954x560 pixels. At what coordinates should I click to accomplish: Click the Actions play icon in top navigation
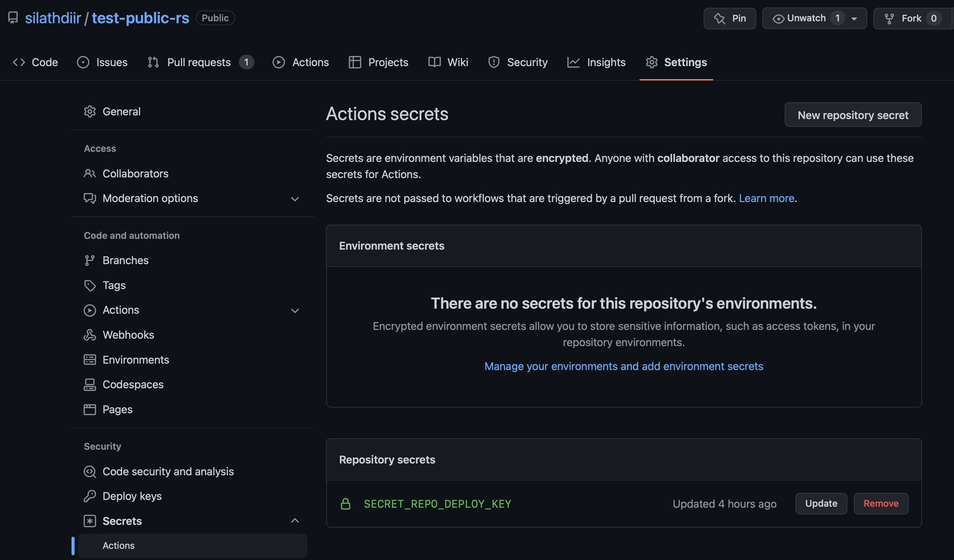click(279, 62)
